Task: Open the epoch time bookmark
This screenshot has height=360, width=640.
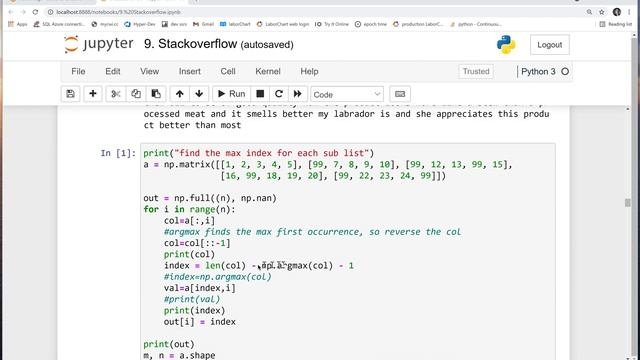Action: click(370, 24)
